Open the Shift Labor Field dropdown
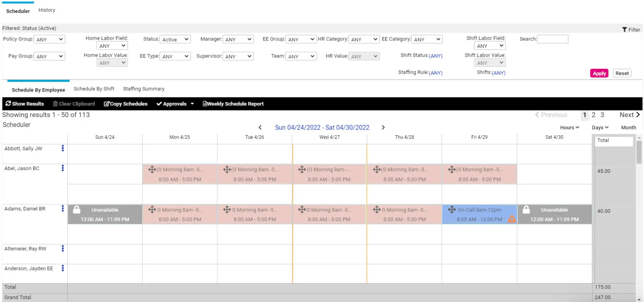Image resolution: width=644 pixels, height=302 pixels. (490, 46)
